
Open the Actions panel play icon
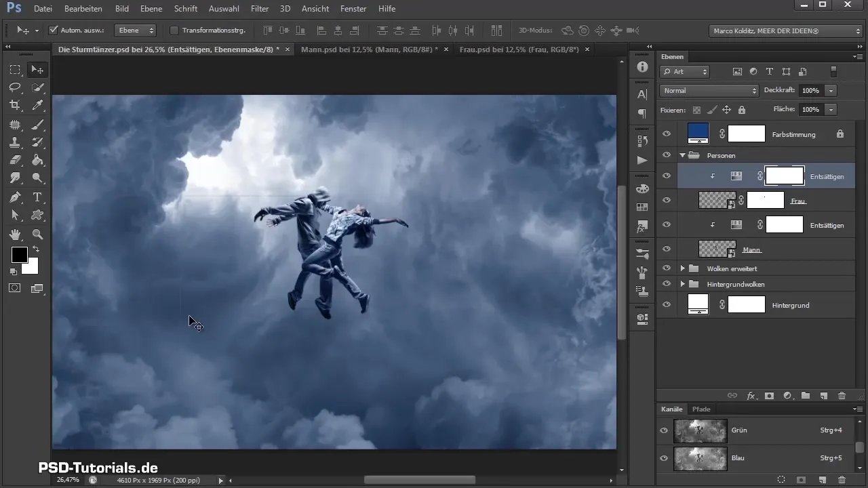642,160
